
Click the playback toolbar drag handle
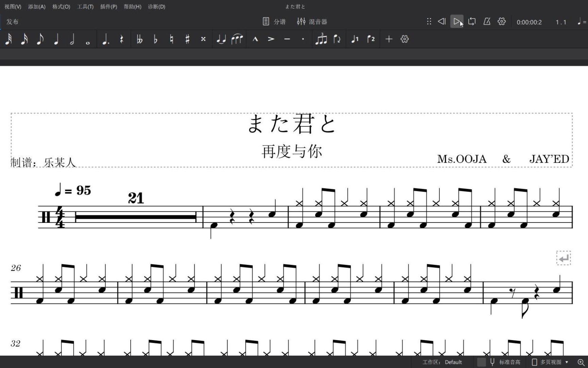pos(429,21)
